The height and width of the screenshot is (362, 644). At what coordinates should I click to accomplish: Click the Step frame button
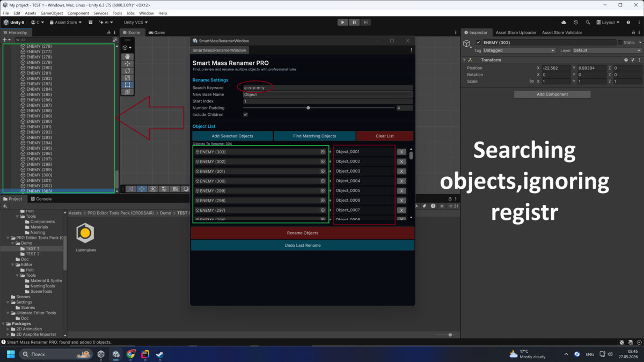click(x=365, y=23)
